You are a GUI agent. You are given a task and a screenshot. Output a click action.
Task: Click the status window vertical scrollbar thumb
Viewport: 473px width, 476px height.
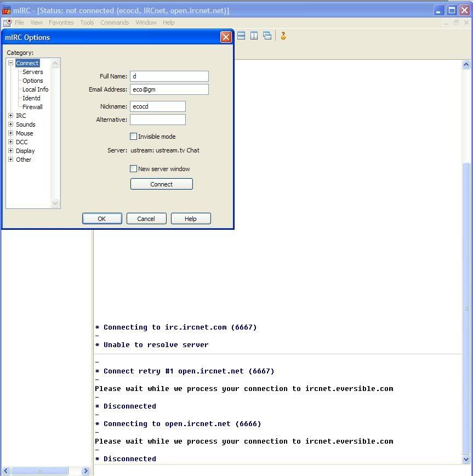tap(466, 308)
